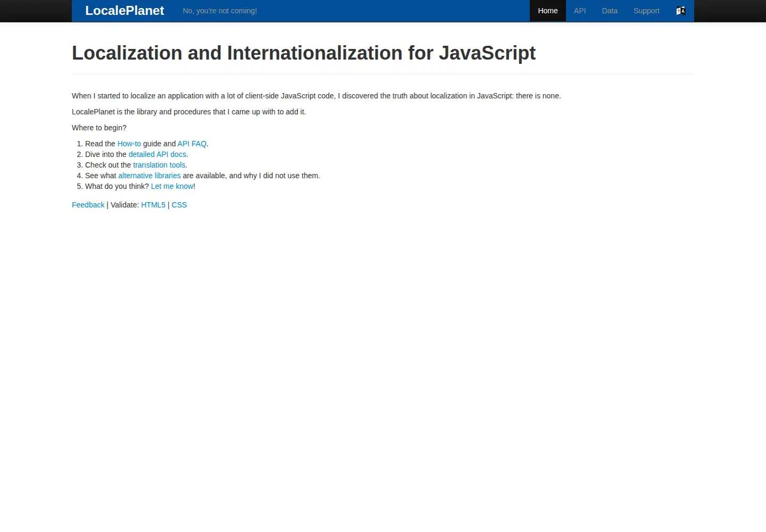Follow the How-to guide link
Image resolution: width=766 pixels, height=532 pixels.
[129, 144]
